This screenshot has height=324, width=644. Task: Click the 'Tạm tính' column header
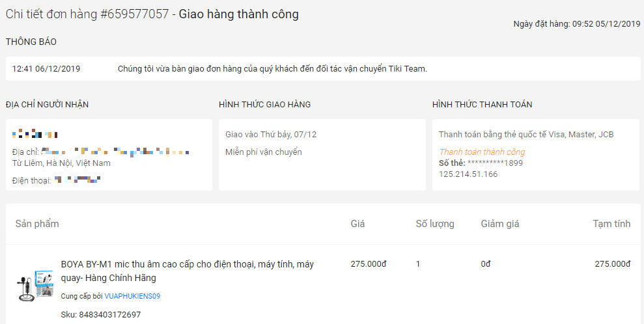(x=611, y=224)
